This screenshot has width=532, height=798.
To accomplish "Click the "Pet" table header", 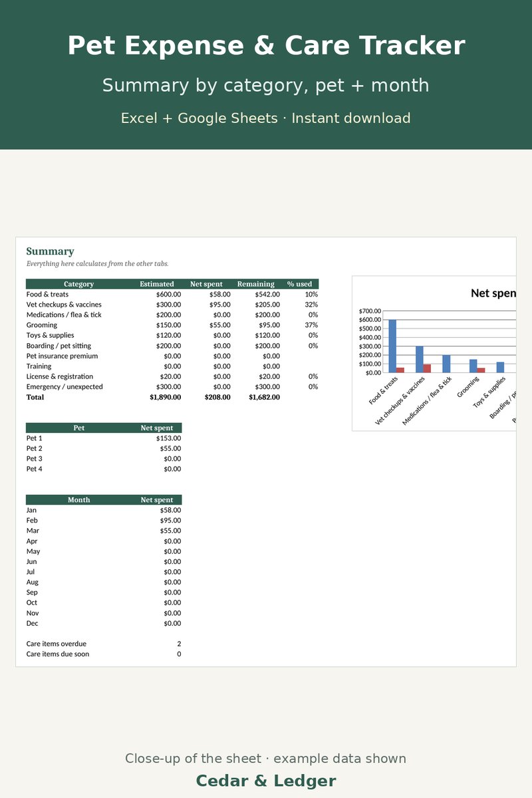I will 78,428.
